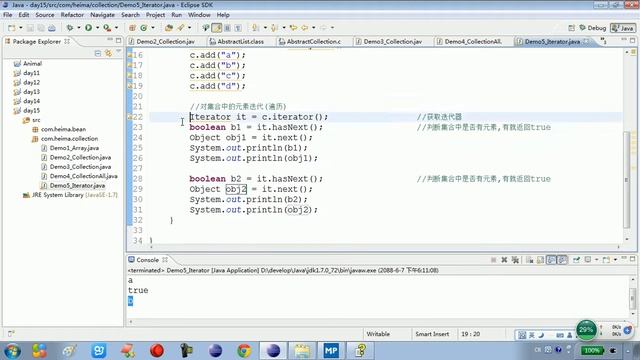Open Run configurations dropdown arrow

98,28
